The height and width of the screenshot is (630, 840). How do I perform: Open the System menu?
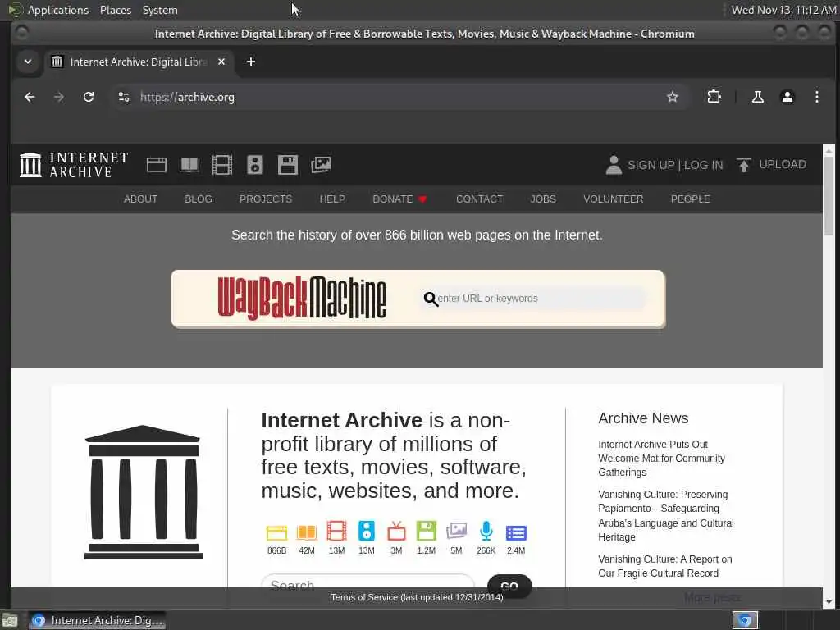[160, 10]
